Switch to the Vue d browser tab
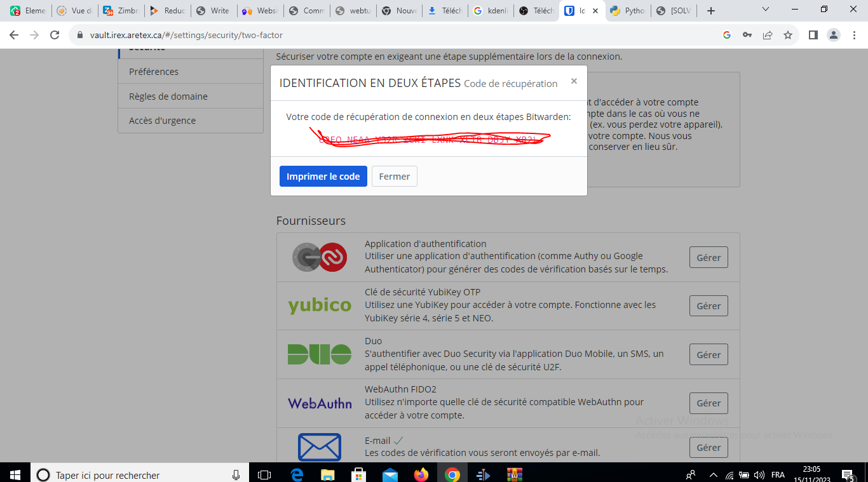868x482 pixels. coord(74,11)
